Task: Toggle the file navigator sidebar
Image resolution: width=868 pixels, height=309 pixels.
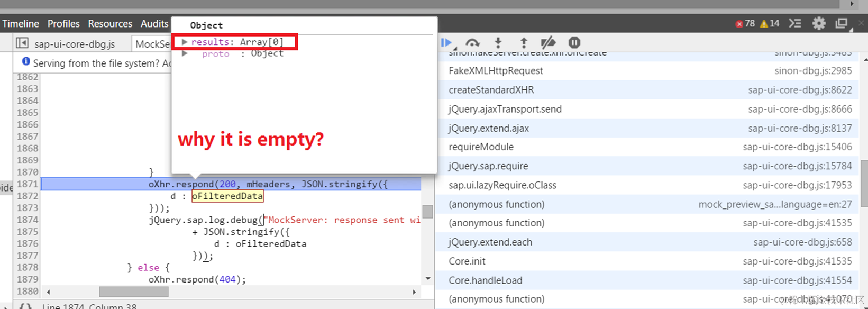Action: click(22, 43)
